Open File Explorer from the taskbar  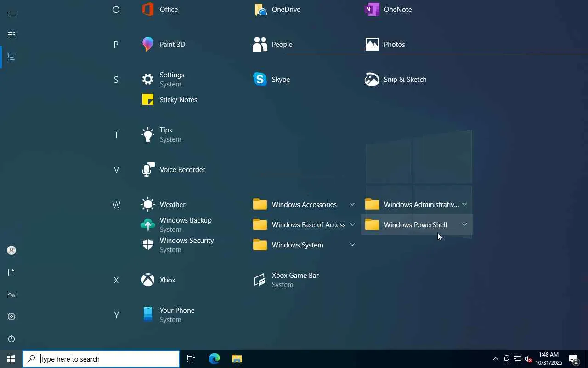[x=237, y=359]
